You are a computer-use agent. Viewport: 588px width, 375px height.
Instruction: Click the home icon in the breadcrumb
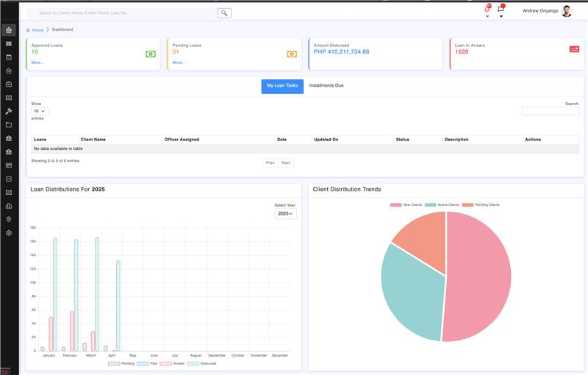click(x=28, y=29)
